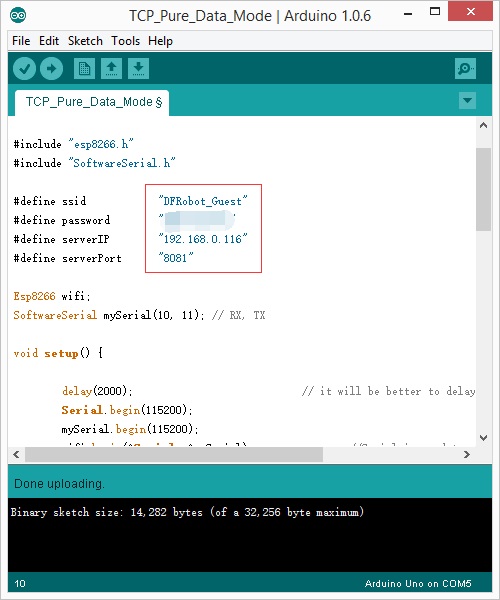Click the Serial.begin(115200) line

(x=127, y=410)
